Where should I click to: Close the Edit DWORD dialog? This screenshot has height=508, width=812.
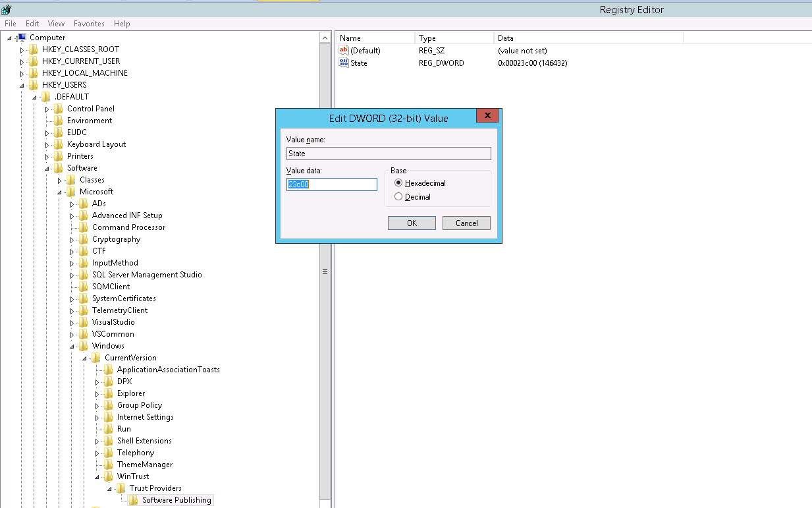(x=487, y=116)
